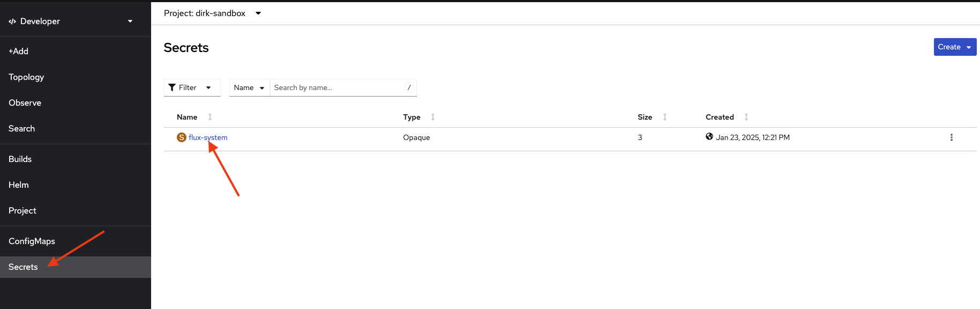The height and width of the screenshot is (309, 980).
Task: Sort by the Size column arrows
Action: click(x=665, y=117)
